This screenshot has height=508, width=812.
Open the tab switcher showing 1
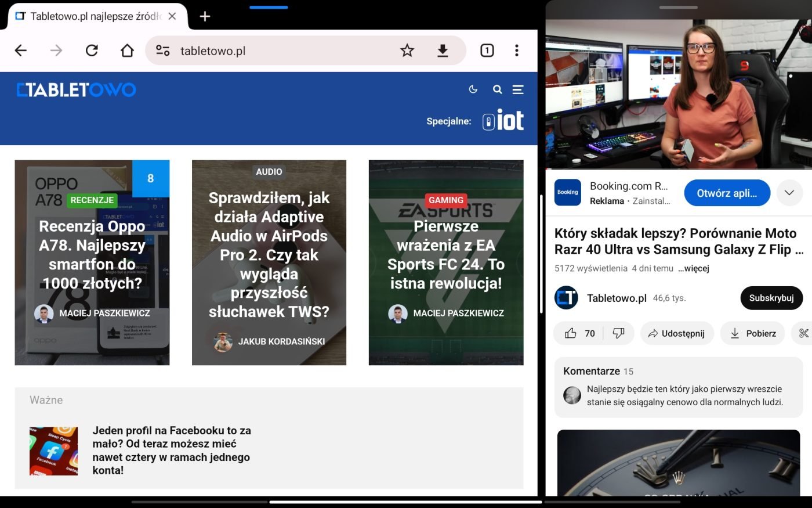coord(487,51)
